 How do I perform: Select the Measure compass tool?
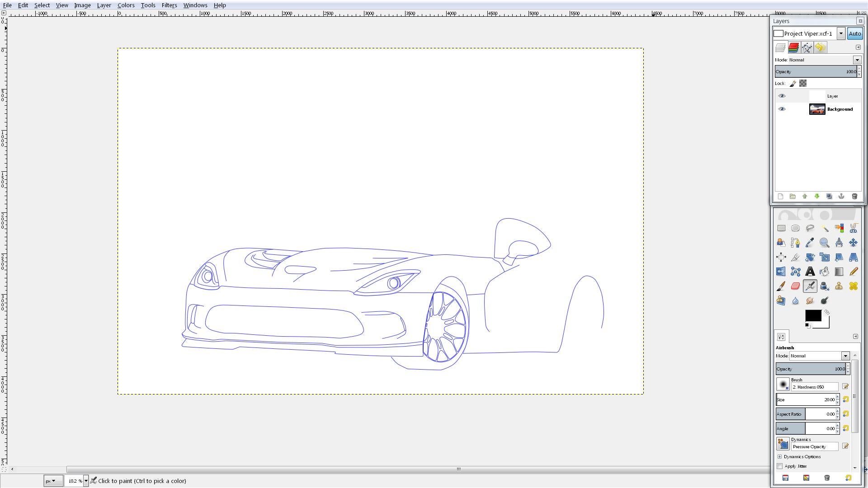839,243
